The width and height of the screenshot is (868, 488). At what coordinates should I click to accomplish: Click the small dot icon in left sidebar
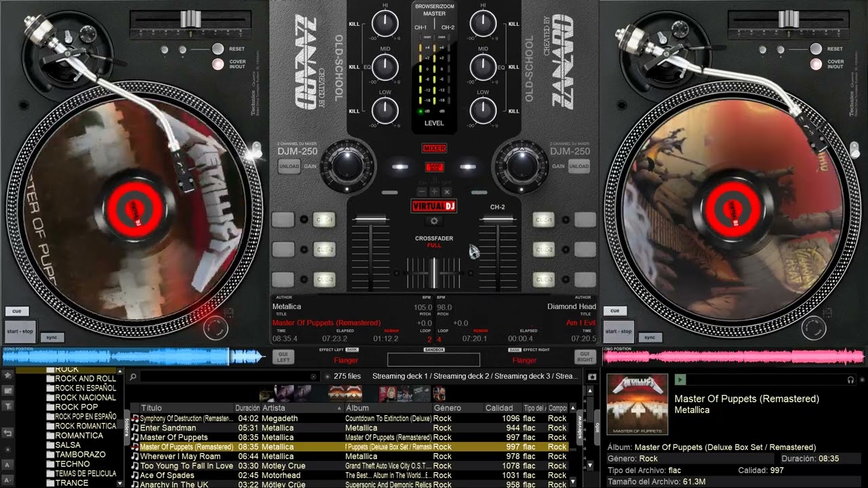[x=7, y=449]
